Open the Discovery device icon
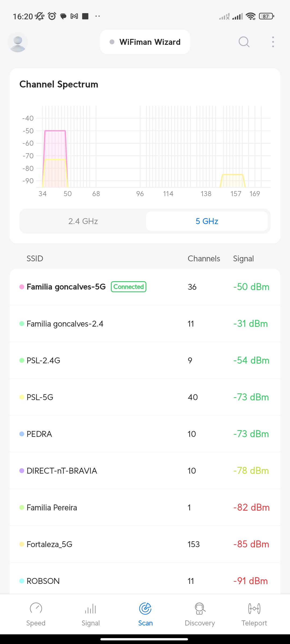 coord(200,608)
